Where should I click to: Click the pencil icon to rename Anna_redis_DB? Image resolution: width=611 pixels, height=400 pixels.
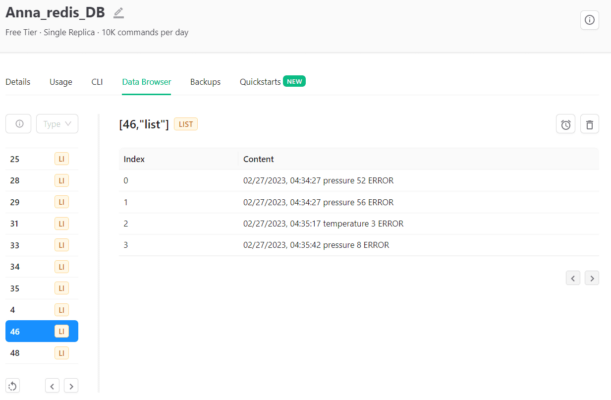pyautogui.click(x=119, y=13)
